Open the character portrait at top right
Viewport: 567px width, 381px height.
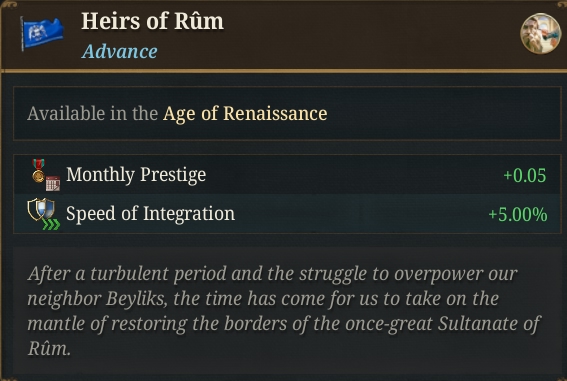point(541,33)
